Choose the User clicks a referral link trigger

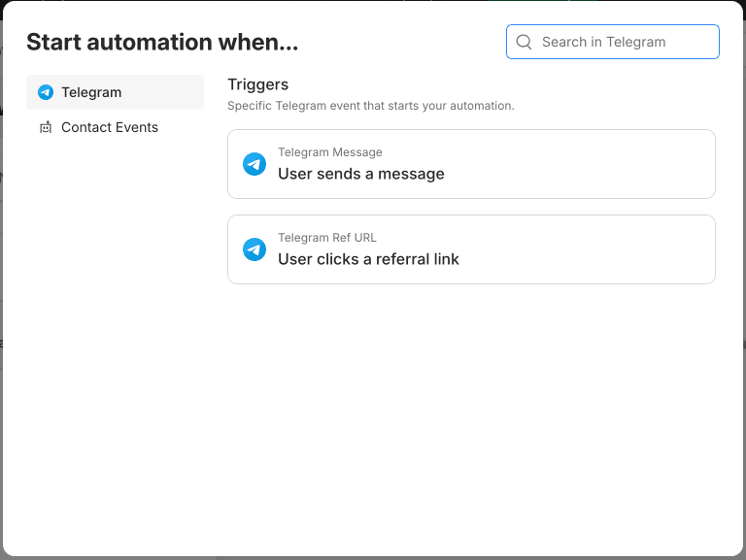[471, 249]
